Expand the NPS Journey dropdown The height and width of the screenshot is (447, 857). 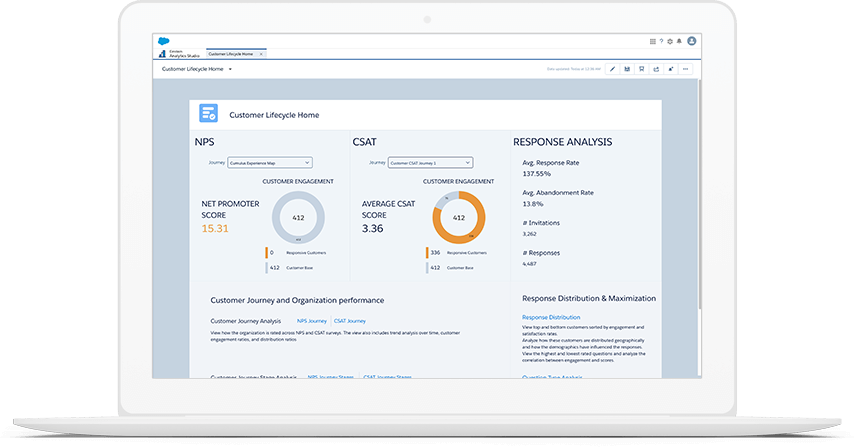coord(270,162)
